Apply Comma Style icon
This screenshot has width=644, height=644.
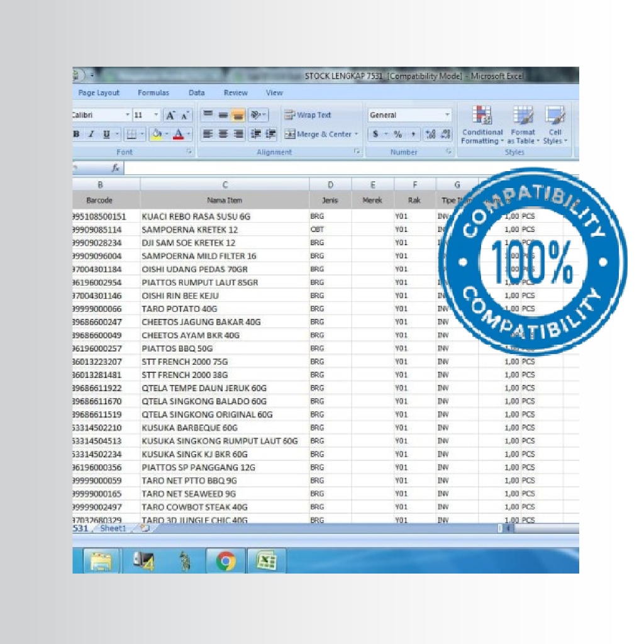413,134
